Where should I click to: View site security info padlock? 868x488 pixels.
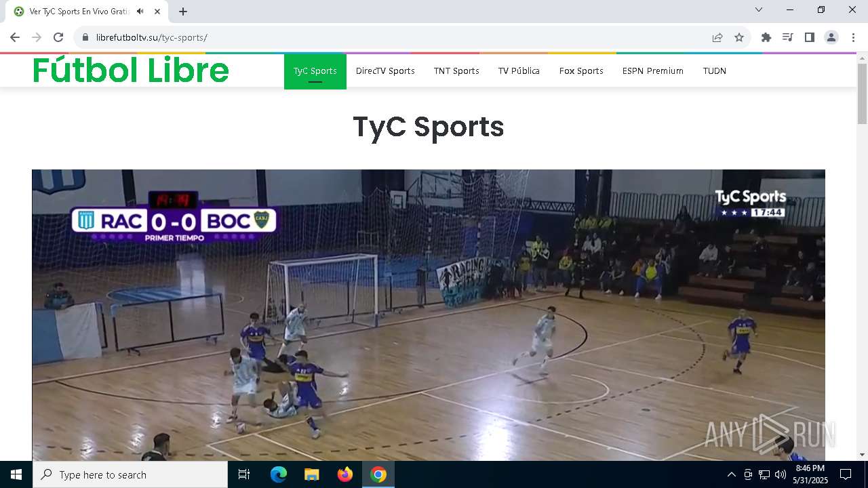click(x=85, y=37)
